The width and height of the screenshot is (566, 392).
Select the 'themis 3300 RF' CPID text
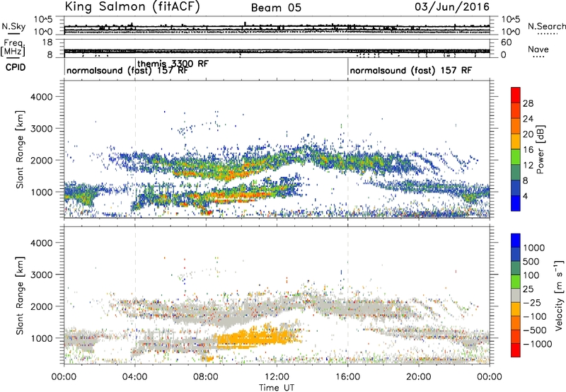click(x=173, y=64)
